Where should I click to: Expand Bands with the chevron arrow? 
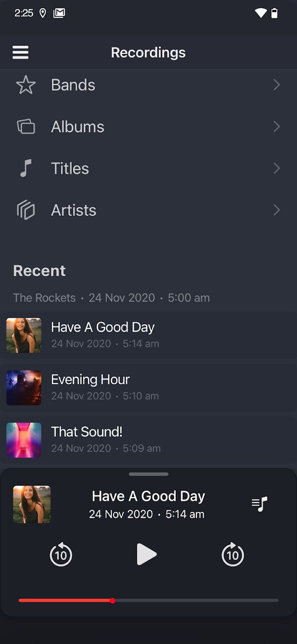pyautogui.click(x=277, y=85)
